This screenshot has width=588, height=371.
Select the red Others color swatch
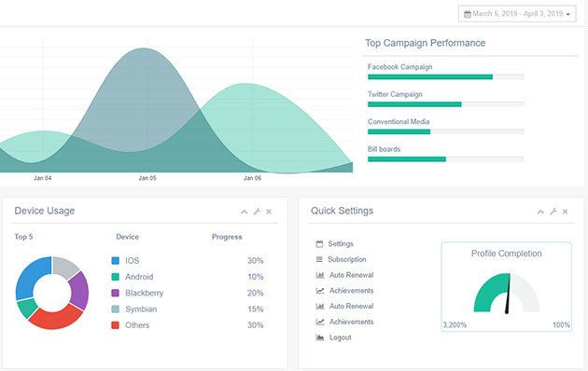click(115, 325)
